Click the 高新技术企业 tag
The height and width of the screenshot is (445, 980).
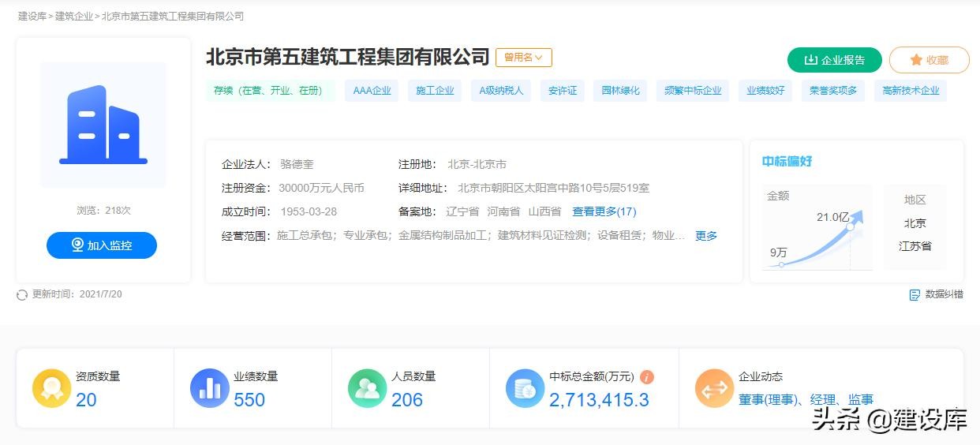[x=910, y=91]
